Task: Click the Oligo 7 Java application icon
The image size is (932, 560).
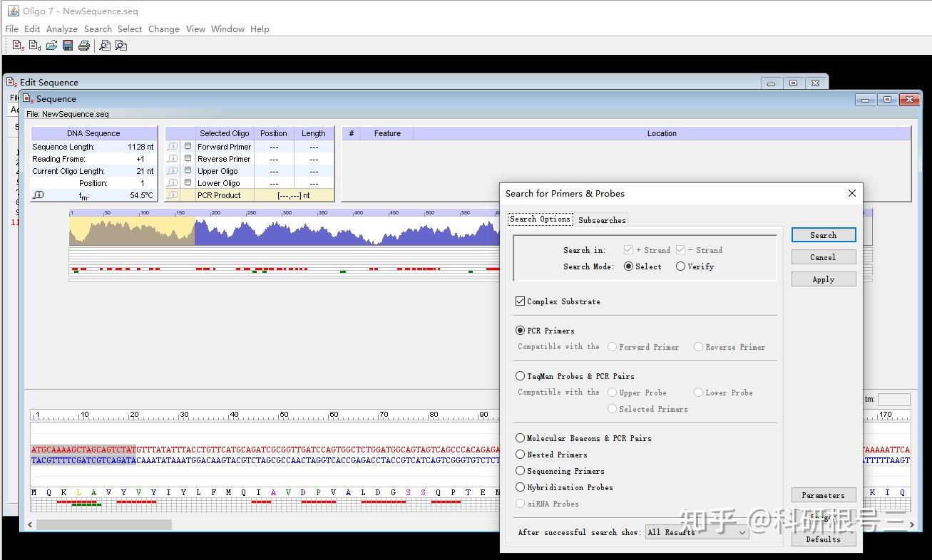Action: (x=13, y=11)
